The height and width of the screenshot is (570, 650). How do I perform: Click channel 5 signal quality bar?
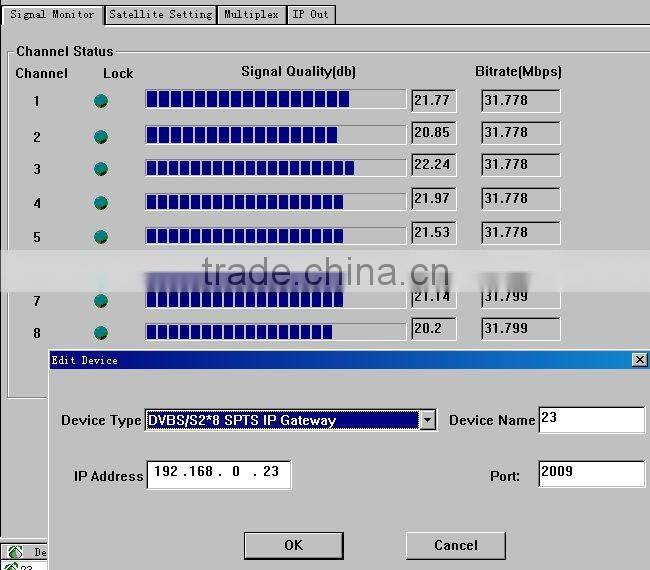(276, 235)
